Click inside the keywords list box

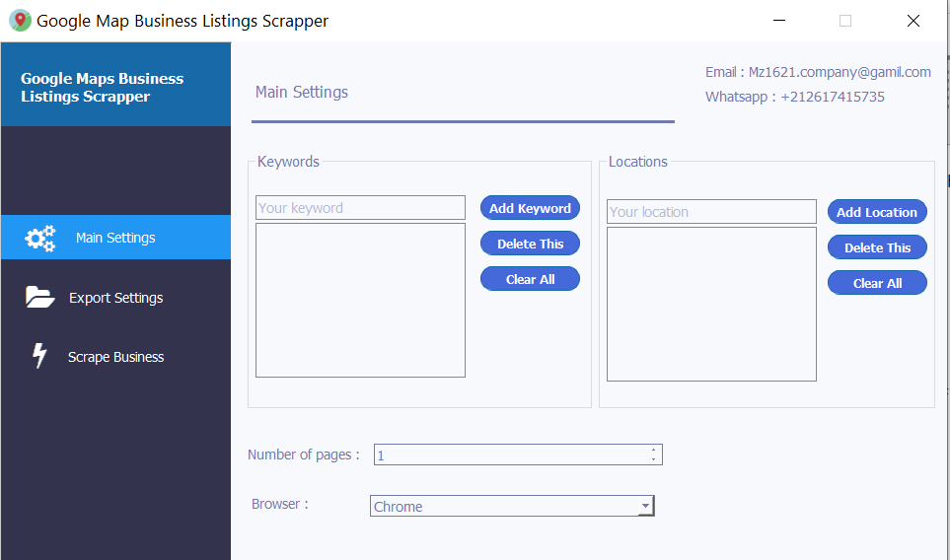360,301
